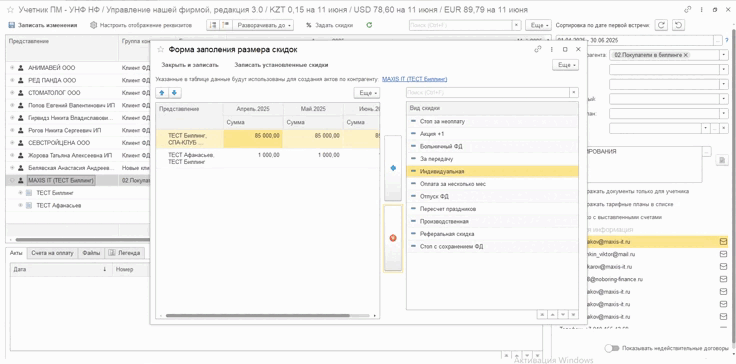
Task: Select the Реферальная скидка discount type
Action: point(492,233)
